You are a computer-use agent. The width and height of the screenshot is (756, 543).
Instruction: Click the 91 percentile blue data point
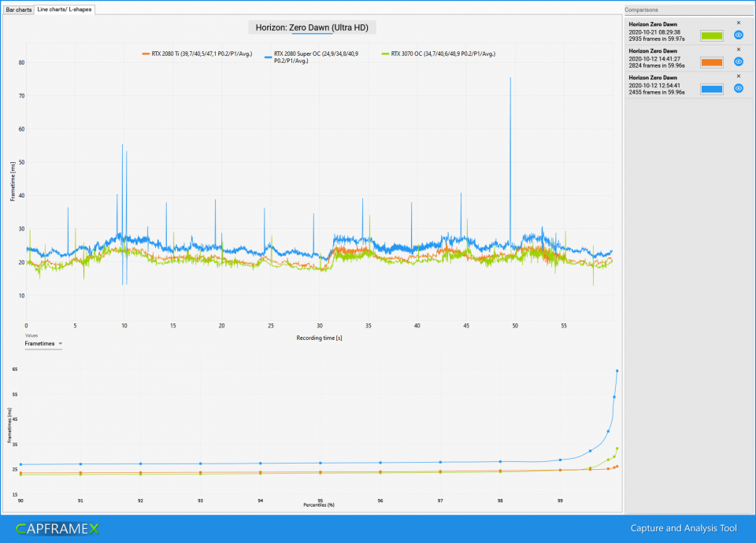pos(80,464)
